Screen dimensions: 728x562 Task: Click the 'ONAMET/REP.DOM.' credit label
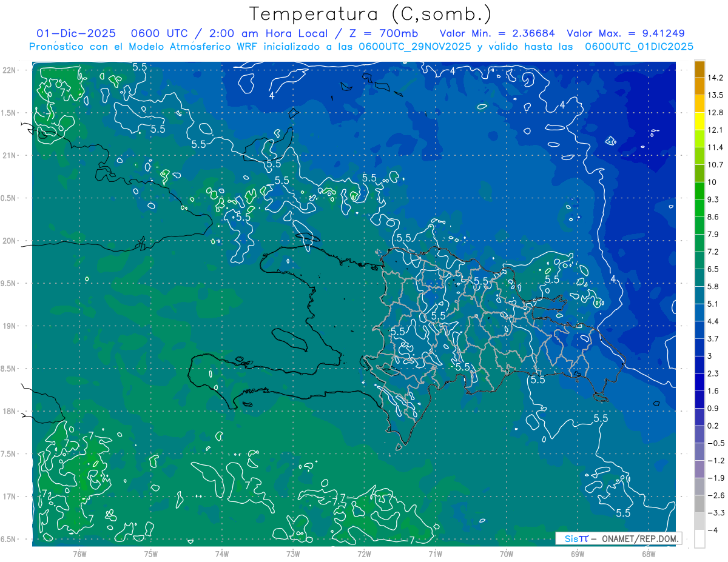(639, 538)
